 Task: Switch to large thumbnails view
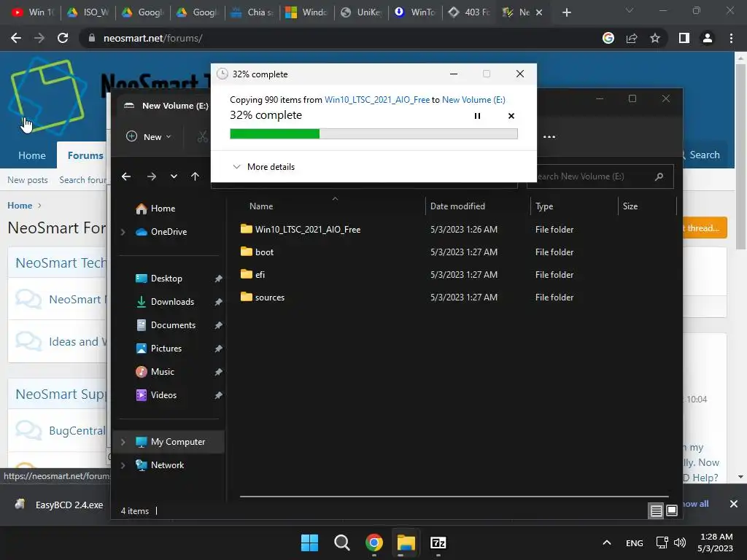click(672, 511)
